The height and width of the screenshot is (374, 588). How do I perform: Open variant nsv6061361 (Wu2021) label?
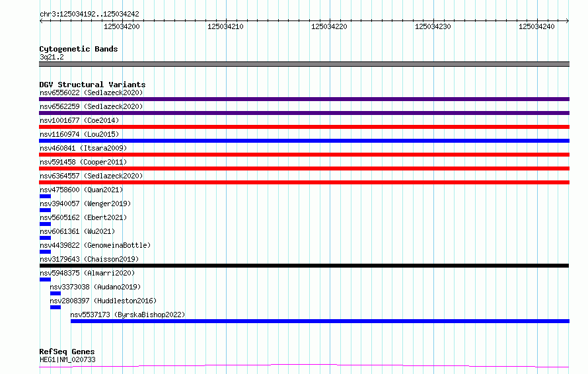pyautogui.click(x=77, y=231)
